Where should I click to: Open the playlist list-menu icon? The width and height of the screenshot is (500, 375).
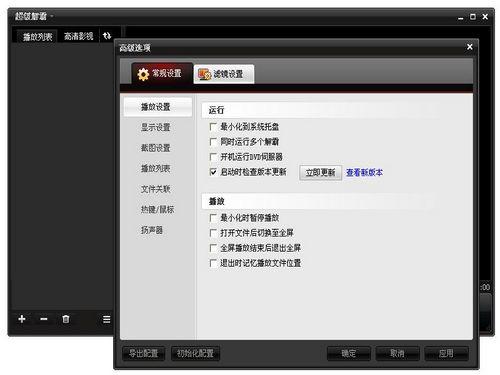(106, 319)
